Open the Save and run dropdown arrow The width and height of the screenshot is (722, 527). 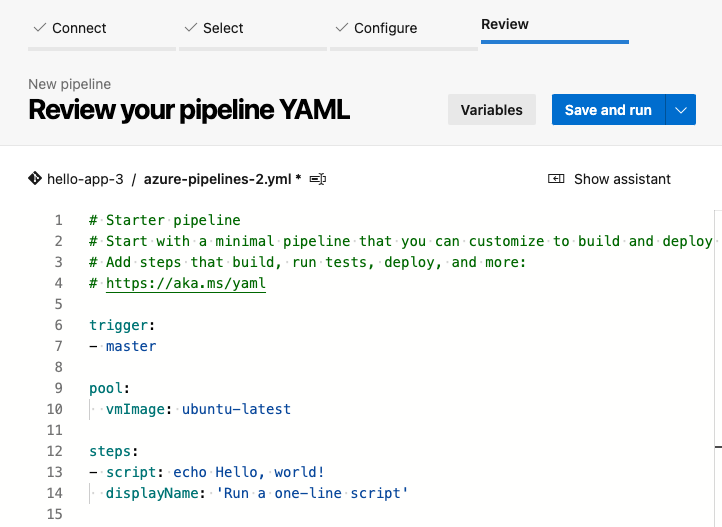pyautogui.click(x=681, y=110)
